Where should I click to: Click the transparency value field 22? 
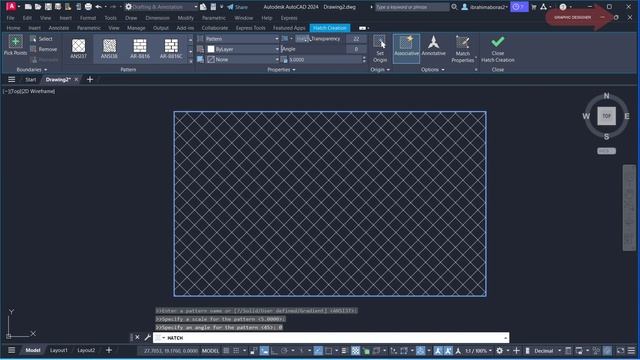click(x=356, y=39)
